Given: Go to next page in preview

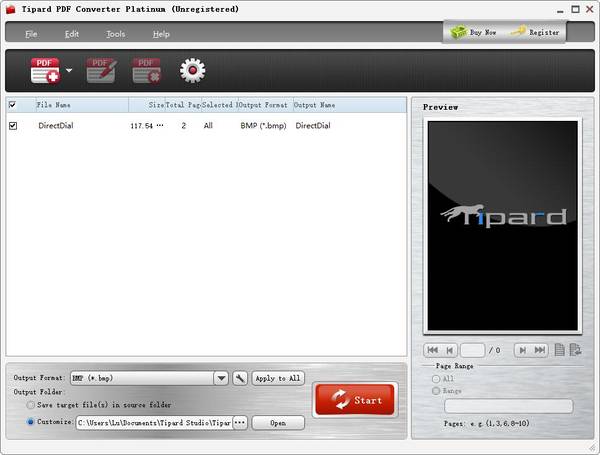Looking at the screenshot, I should click(523, 350).
